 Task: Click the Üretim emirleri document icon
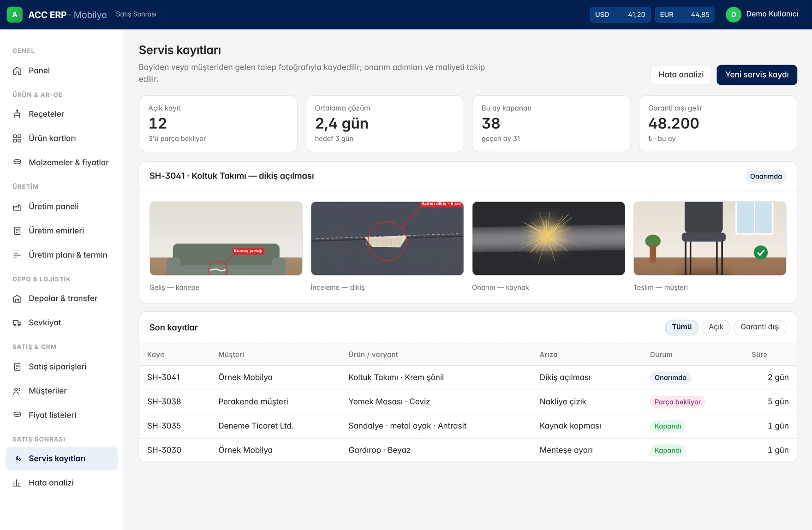(x=17, y=231)
